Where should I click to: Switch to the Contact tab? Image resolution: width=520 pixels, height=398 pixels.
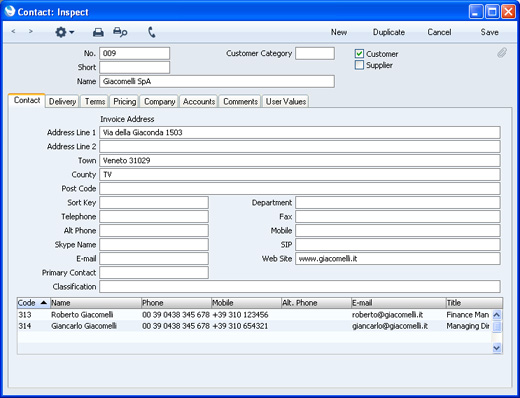(27, 100)
